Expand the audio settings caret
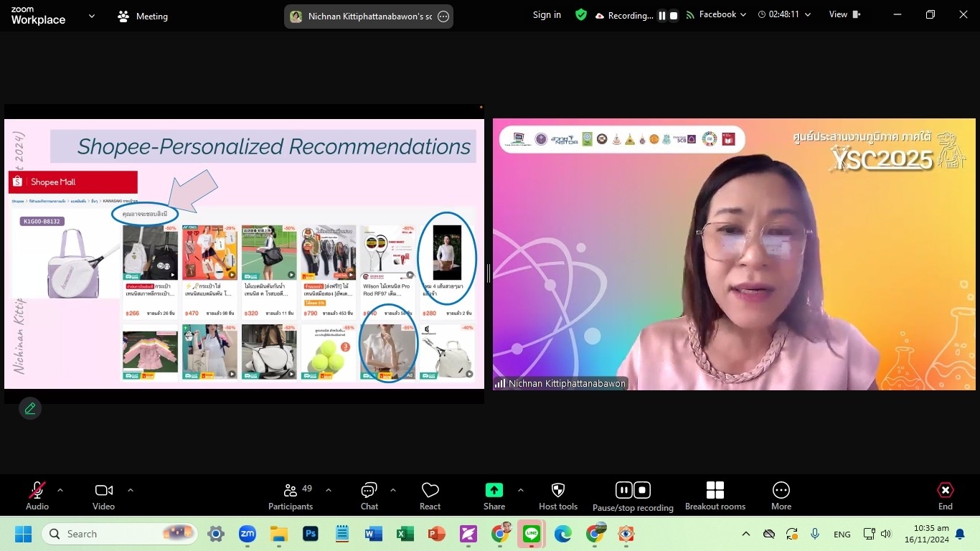The width and height of the screenshot is (980, 551). pyautogui.click(x=60, y=490)
